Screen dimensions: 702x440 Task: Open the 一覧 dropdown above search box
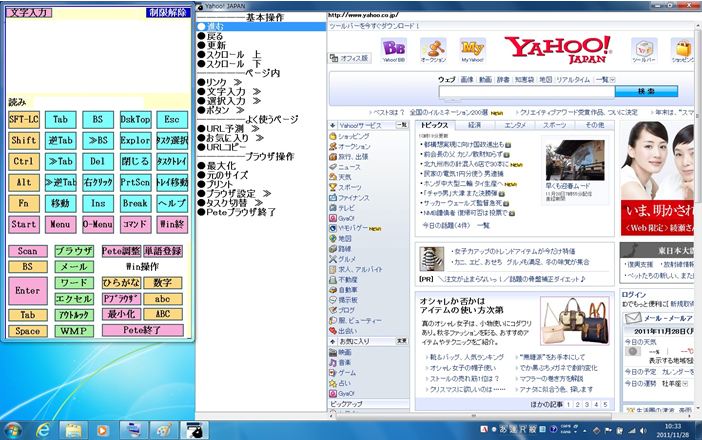tap(605, 80)
